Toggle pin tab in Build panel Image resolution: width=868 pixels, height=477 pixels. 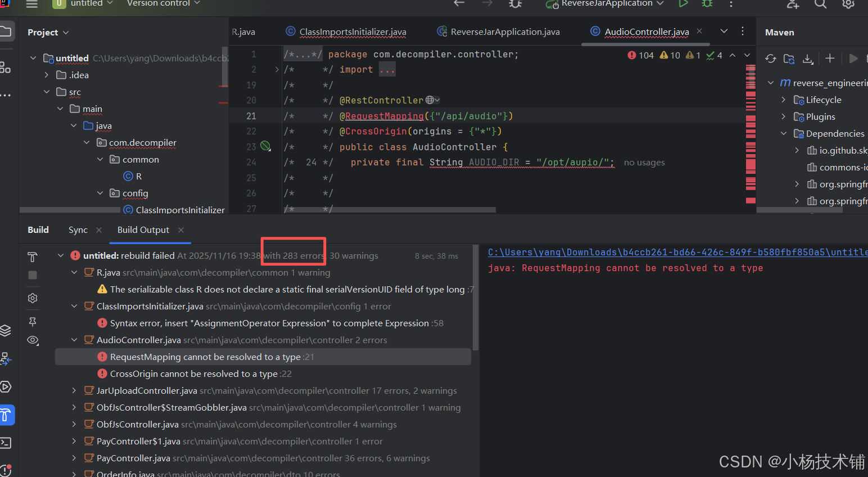(x=33, y=322)
